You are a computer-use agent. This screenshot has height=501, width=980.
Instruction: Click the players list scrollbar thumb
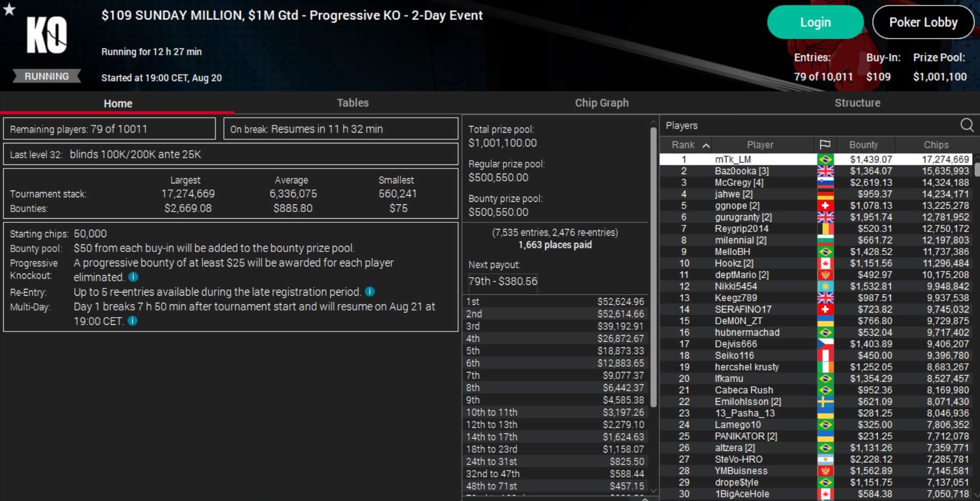coord(977,170)
